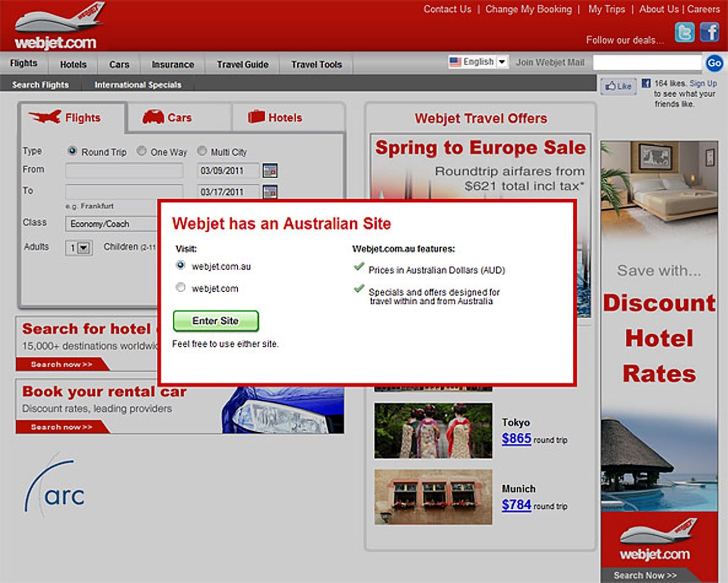Click the green Enter Site button
728x583 pixels.
tap(216, 321)
